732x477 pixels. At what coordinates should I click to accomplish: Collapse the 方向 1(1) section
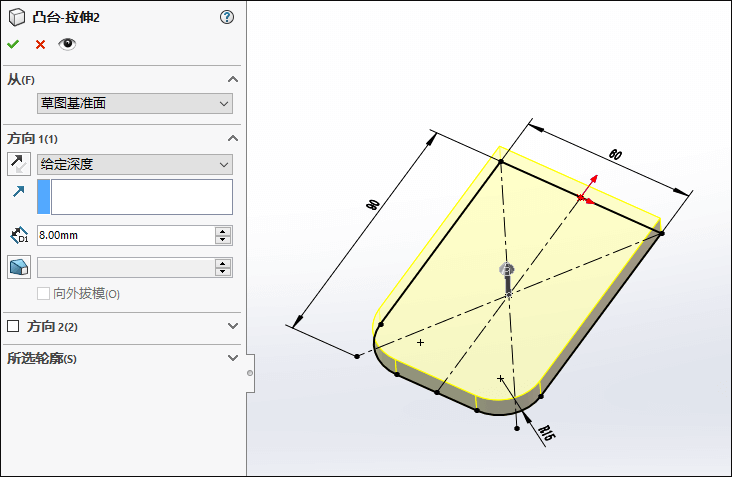tap(232, 139)
